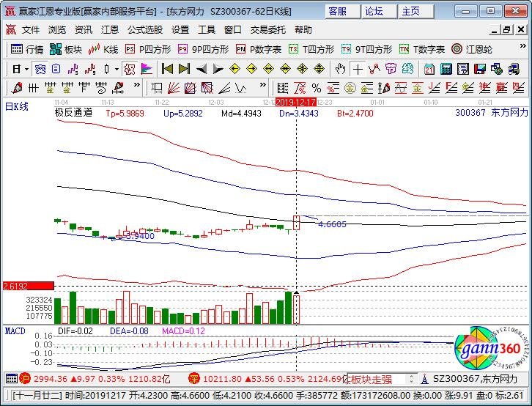Screen dimensions: 532x406
Task: Open the notepad icon
Action: (x=463, y=69)
